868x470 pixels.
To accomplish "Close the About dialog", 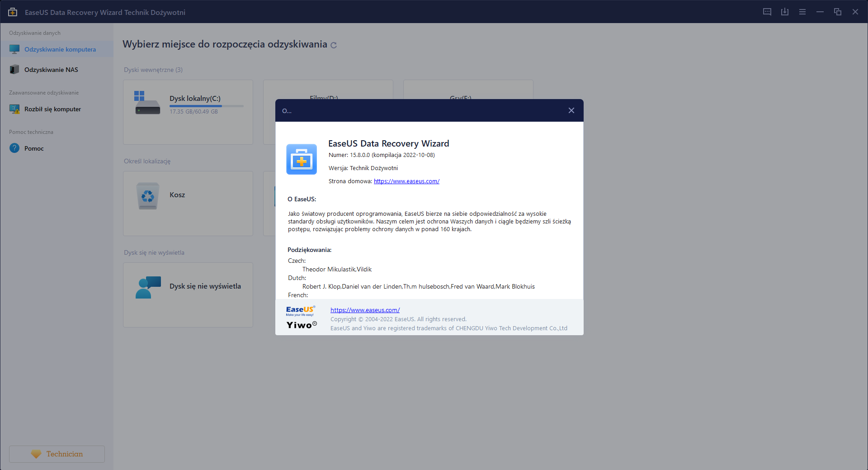I will 571,110.
